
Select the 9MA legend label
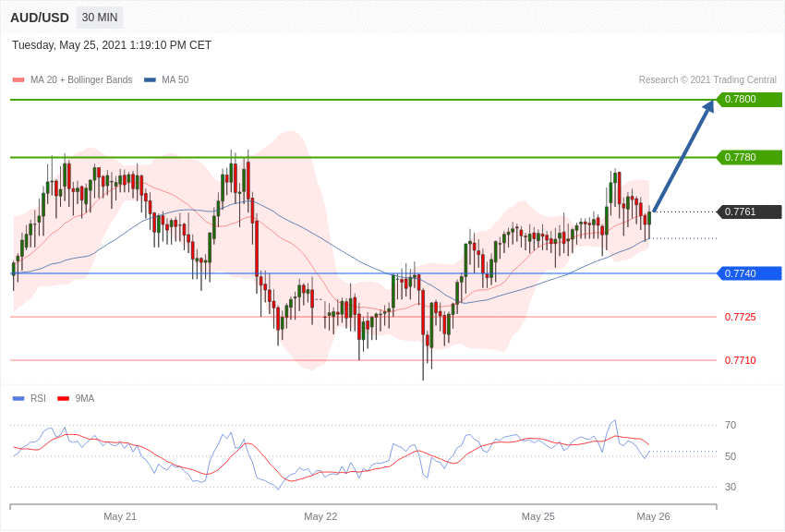85,399
